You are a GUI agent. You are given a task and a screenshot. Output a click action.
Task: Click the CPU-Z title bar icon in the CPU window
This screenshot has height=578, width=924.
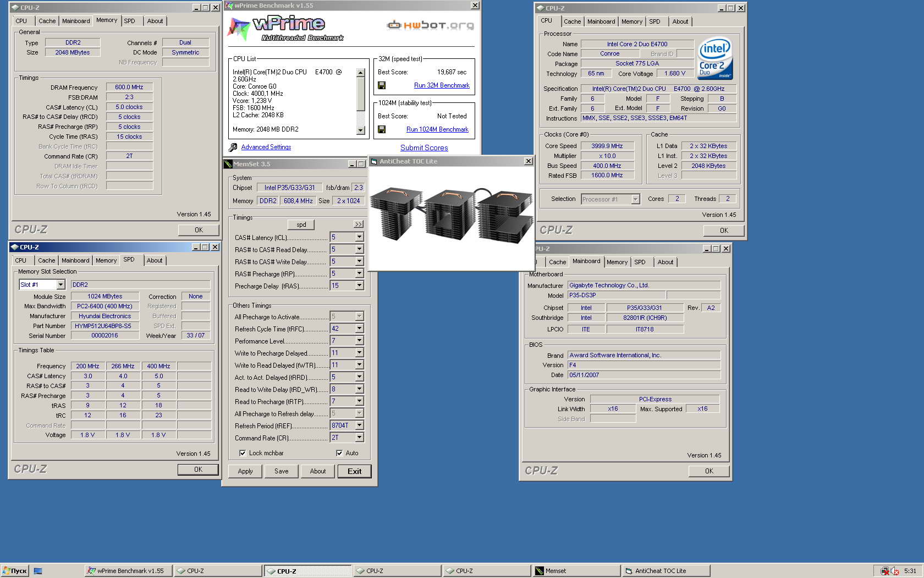[540, 8]
